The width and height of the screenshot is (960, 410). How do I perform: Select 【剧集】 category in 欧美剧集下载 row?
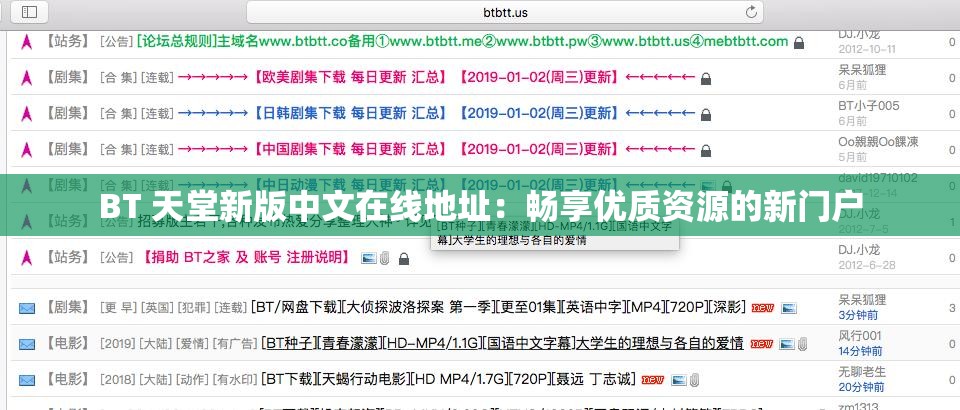pos(68,78)
